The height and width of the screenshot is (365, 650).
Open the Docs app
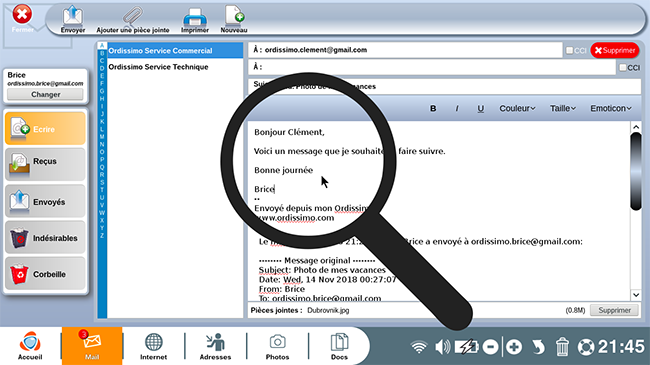(339, 346)
